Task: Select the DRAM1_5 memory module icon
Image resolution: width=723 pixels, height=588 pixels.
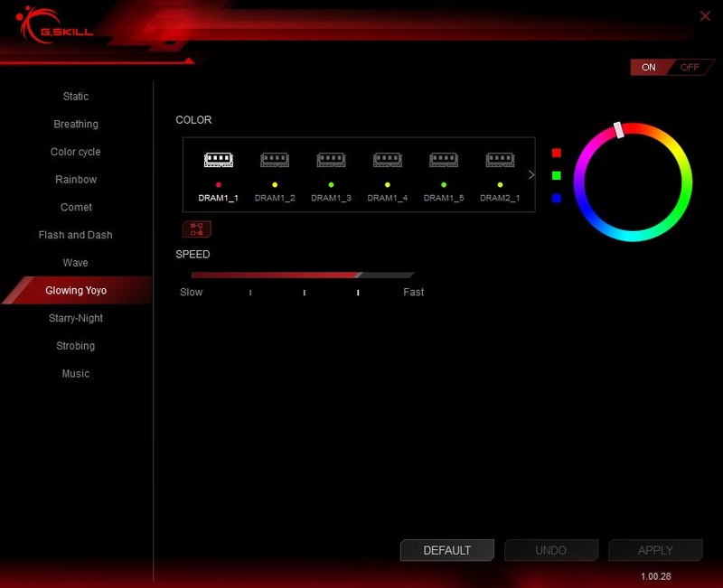Action: tap(444, 160)
